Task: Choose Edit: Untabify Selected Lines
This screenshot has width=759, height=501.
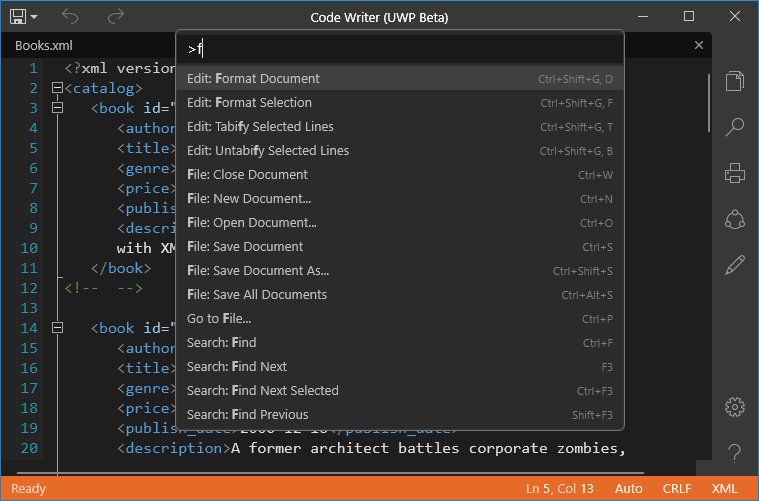Action: coord(400,151)
